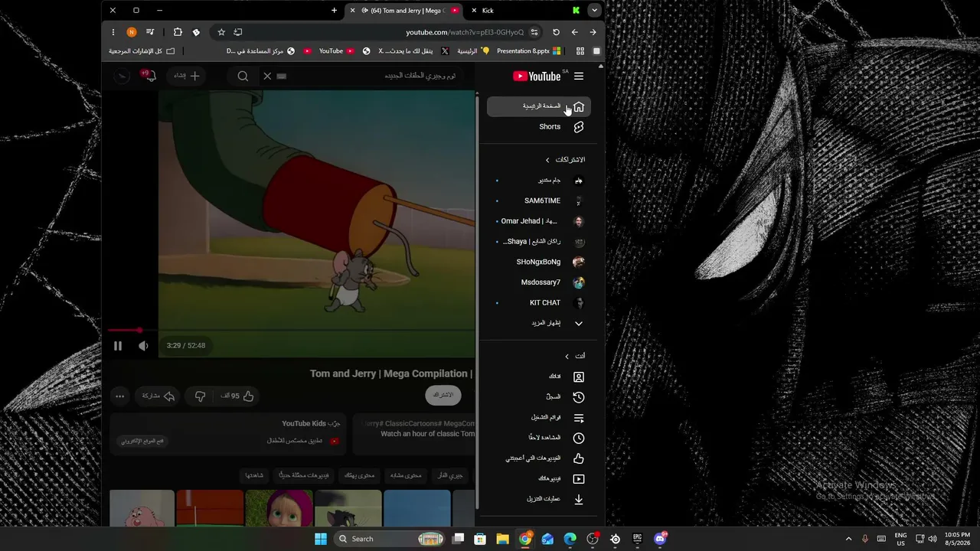Open Your videos in the sidebar
Image resolution: width=980 pixels, height=551 pixels.
pos(539,479)
